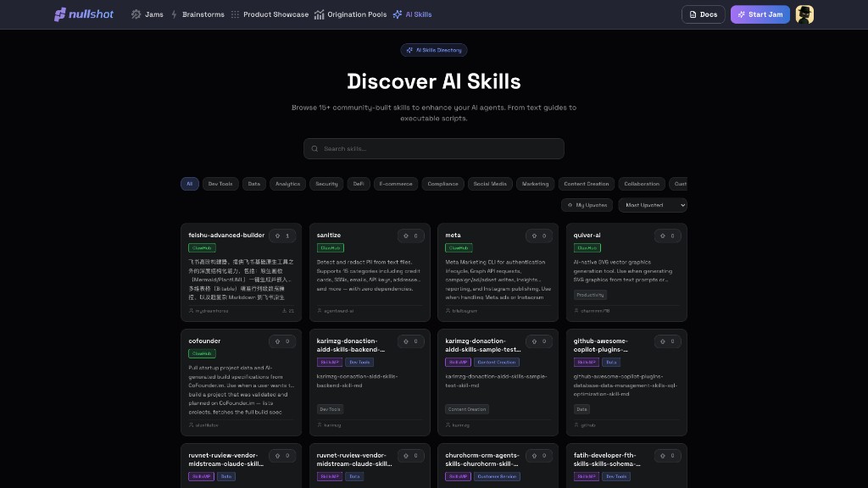Open the feishu-advanced-builder skill title
The width and height of the screenshot is (868, 488).
pos(226,236)
